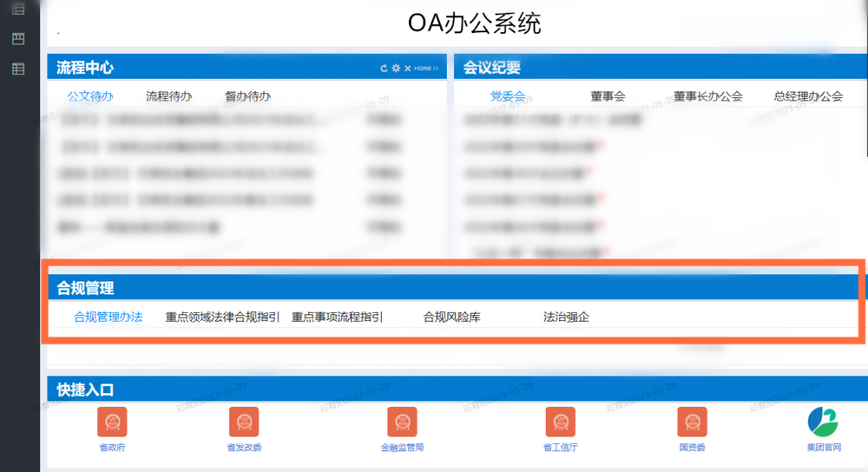Close the 流程中心 panel with X icon
The image size is (868, 472).
(407, 68)
